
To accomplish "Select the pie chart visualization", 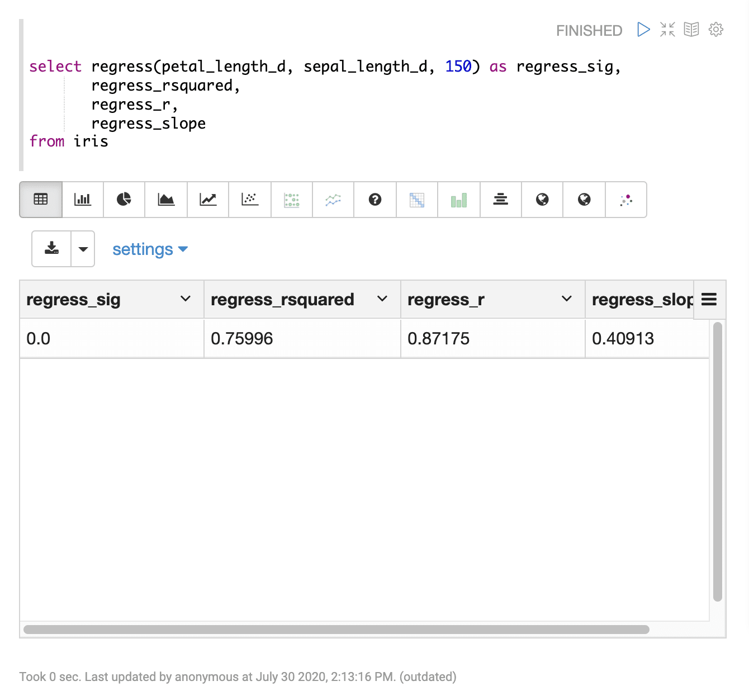I will click(124, 200).
